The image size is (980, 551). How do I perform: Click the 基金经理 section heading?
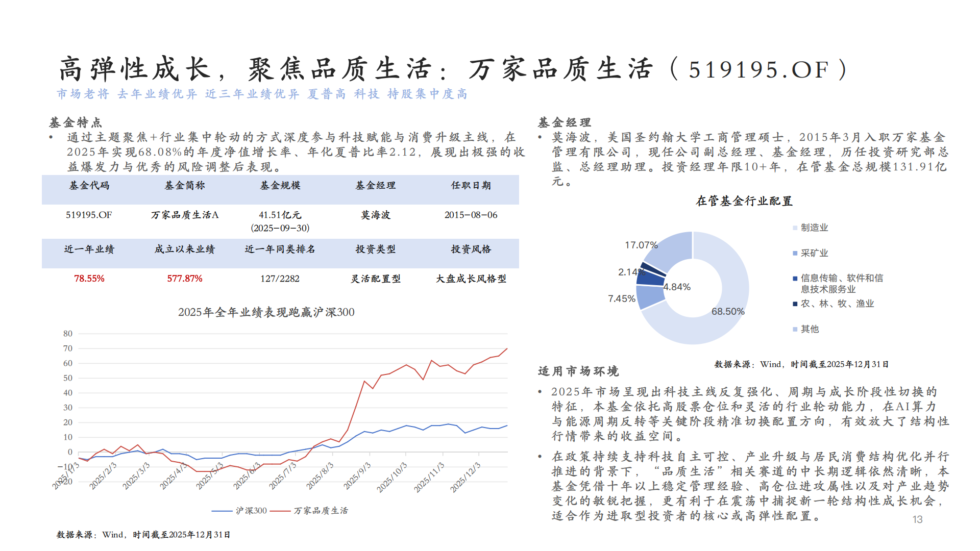(x=565, y=122)
